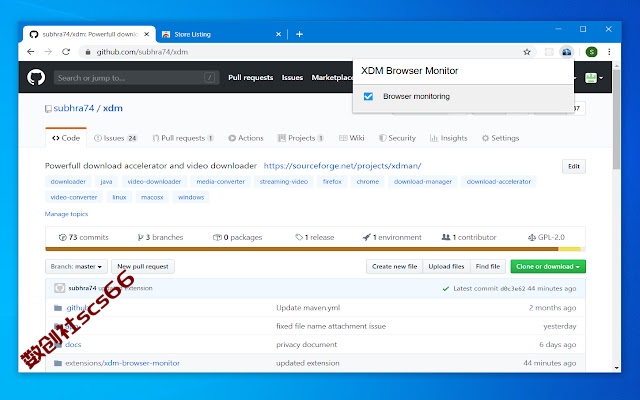
Task: Open extensions/xdm-browser-monitor folder
Action: pos(122,363)
